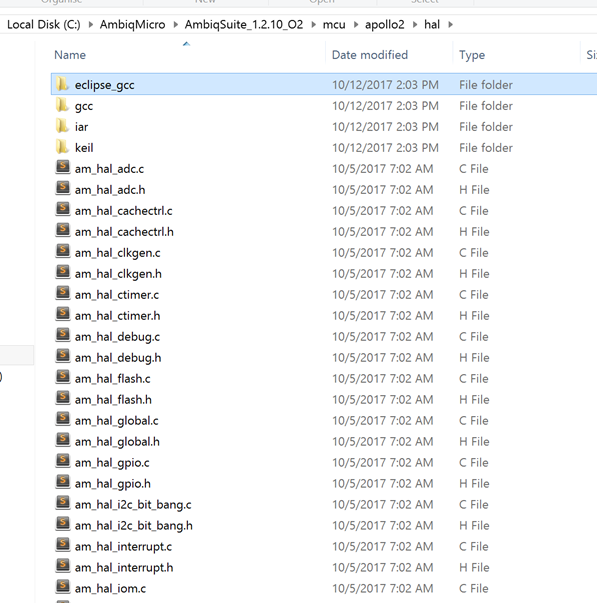
Task: Sort files by the Type column
Action: (x=472, y=55)
